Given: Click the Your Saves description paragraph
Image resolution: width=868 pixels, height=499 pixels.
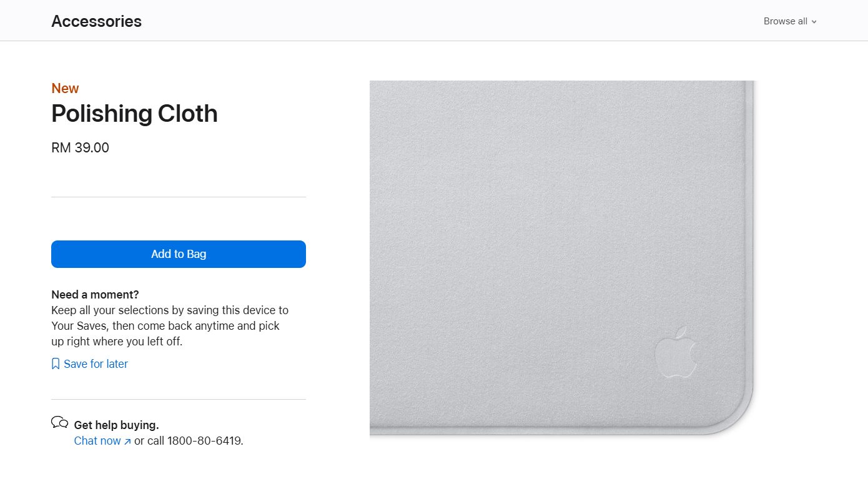Looking at the screenshot, I should coord(170,326).
